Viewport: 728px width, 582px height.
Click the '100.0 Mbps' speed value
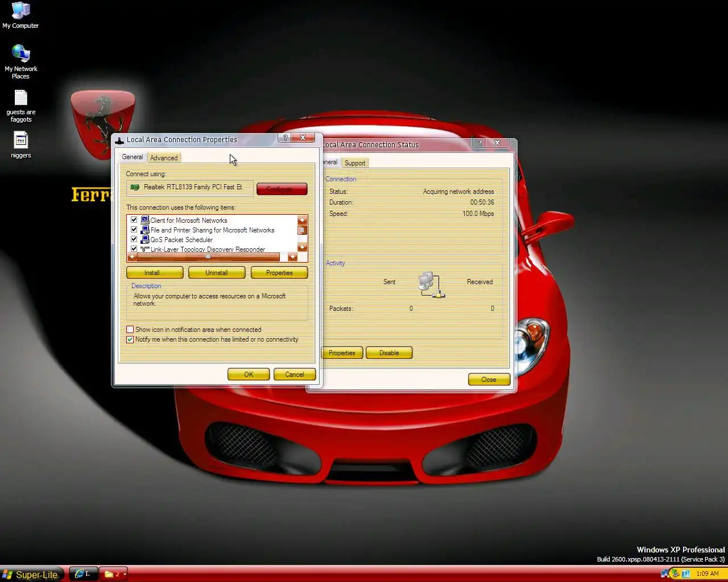(x=478, y=214)
